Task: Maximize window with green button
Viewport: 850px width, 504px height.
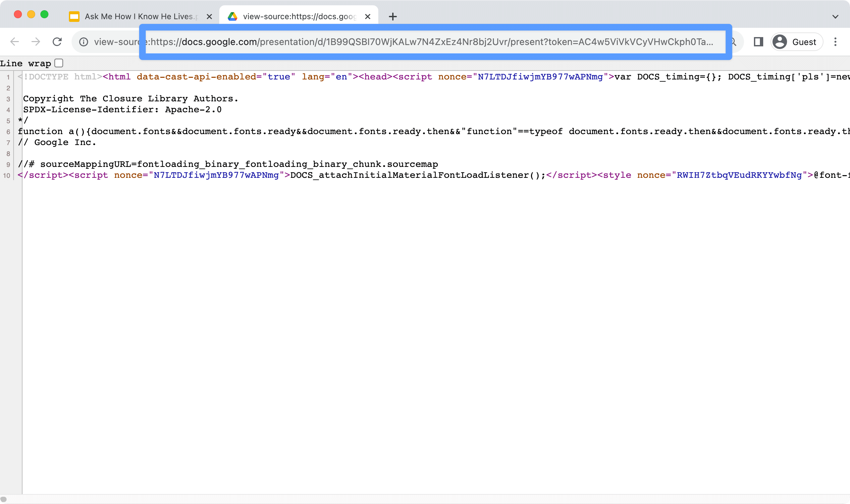Action: pos(44,14)
